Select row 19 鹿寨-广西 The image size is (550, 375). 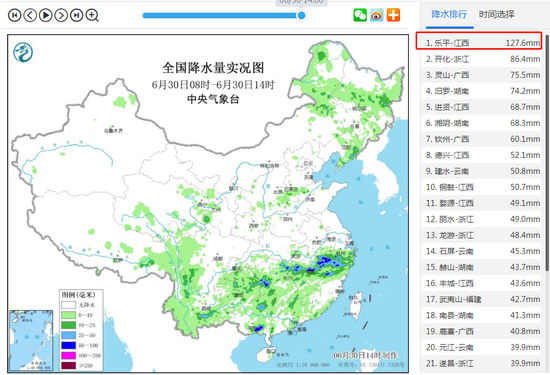click(481, 332)
